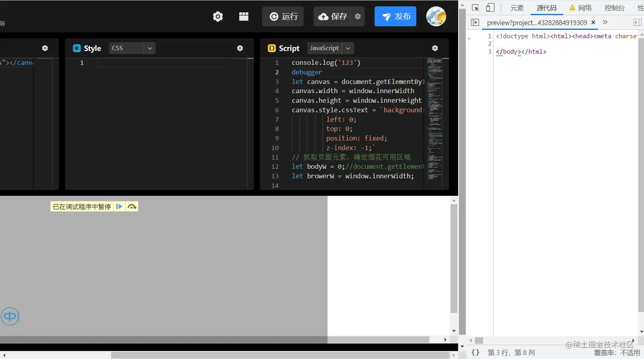Click the 第3行, 第8列 cursor position status
644x359 pixels.
click(x=511, y=353)
